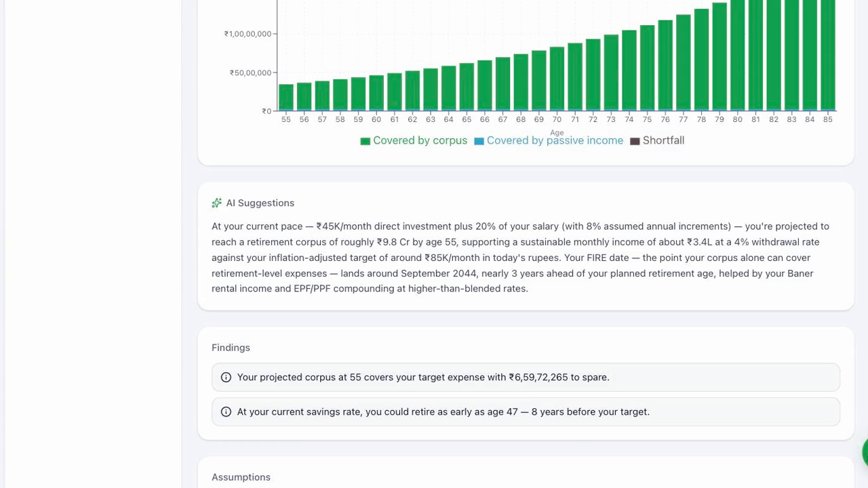Select the chart bar for age 55
The image size is (868, 488).
pos(286,98)
